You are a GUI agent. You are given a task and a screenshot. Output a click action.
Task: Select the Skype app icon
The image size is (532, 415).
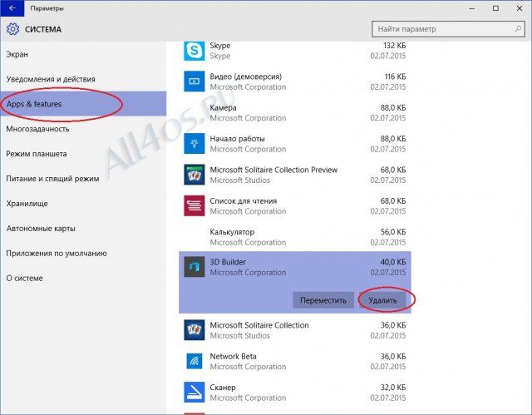pyautogui.click(x=194, y=51)
